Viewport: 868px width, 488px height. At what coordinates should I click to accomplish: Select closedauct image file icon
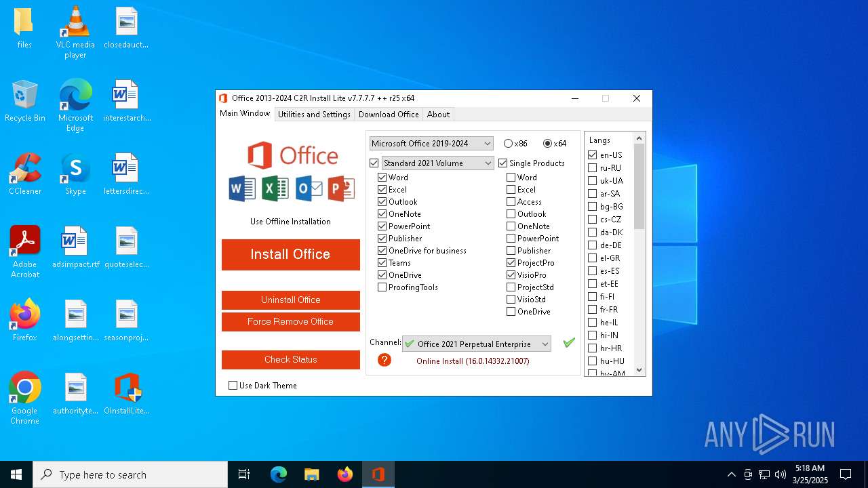127,28
